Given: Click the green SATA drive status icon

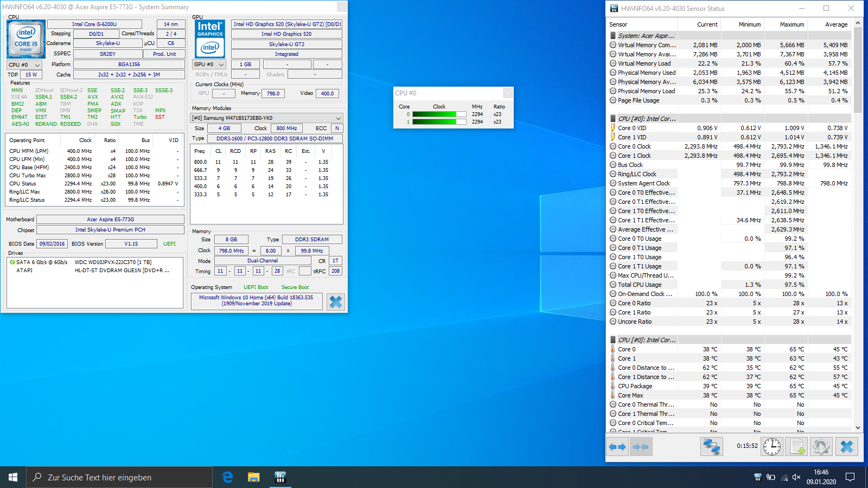Looking at the screenshot, I should click(12, 262).
